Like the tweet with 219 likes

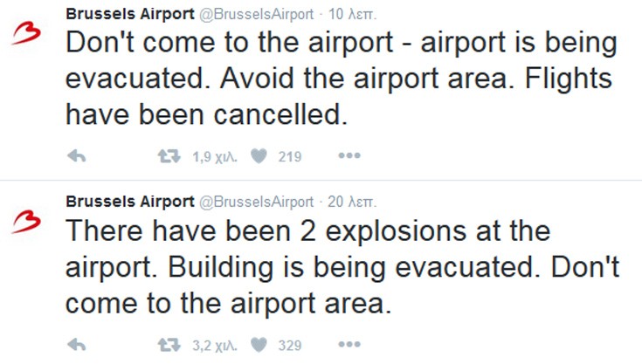259,156
